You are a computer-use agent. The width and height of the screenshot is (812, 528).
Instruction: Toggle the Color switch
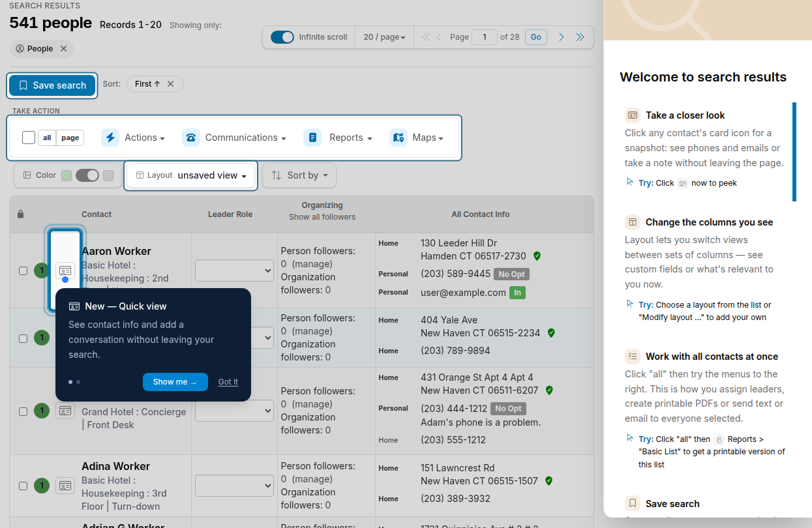click(x=87, y=175)
